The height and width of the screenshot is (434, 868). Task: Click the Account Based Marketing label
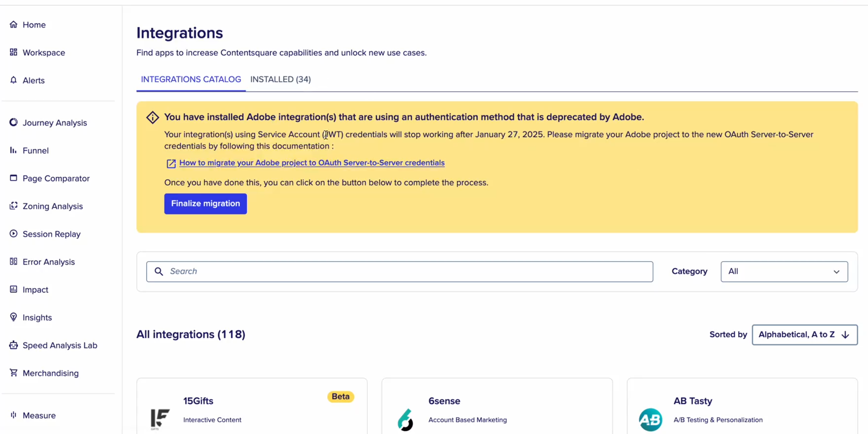[467, 420]
